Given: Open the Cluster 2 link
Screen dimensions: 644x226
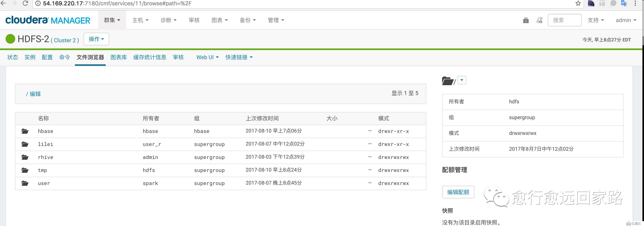Looking at the screenshot, I should [x=65, y=40].
